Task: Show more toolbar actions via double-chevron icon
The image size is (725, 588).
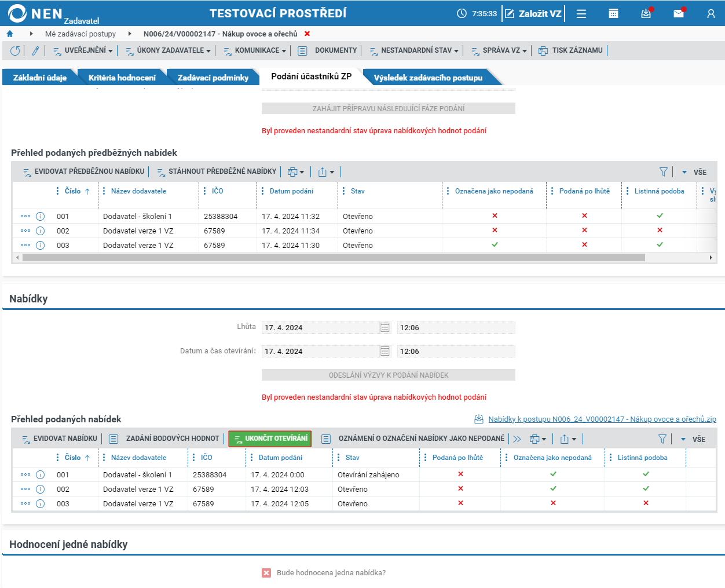Action: [517, 439]
